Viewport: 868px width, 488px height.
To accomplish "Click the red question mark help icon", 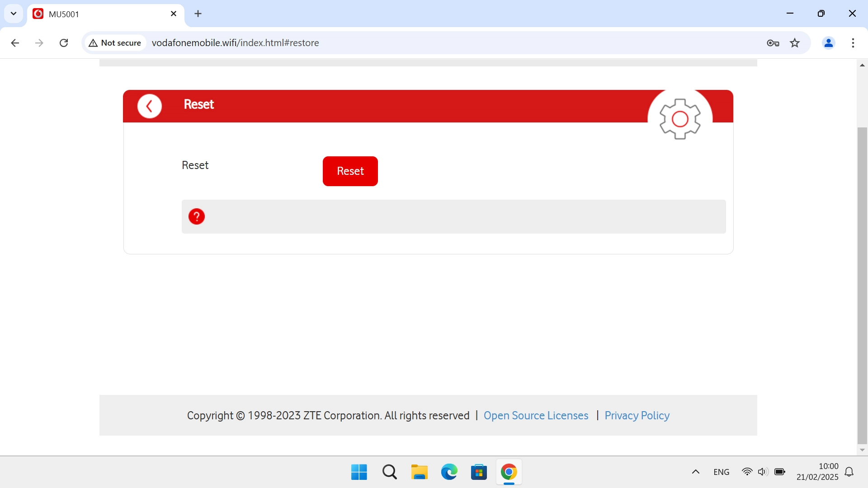I will 197,216.
